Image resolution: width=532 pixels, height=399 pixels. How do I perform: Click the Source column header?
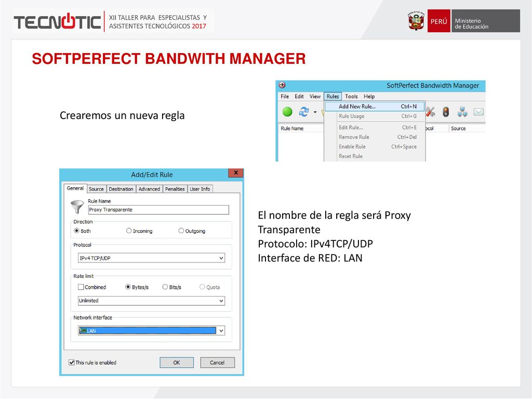467,128
